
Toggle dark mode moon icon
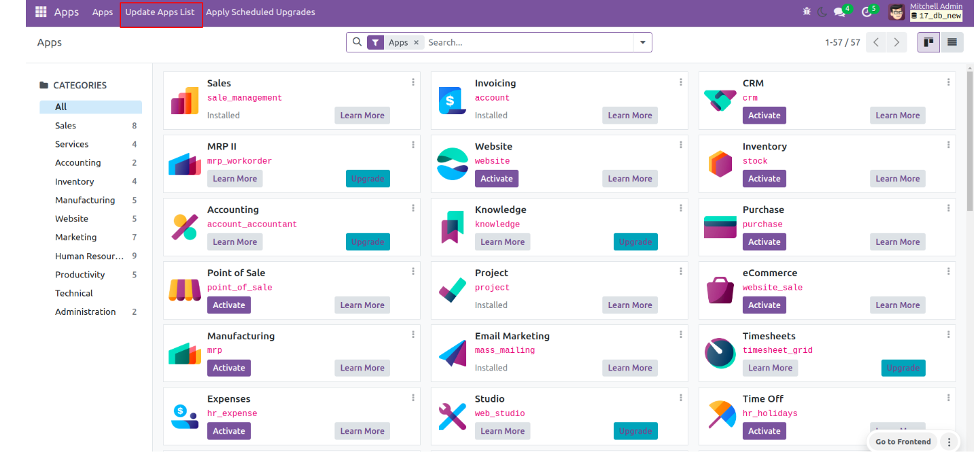822,12
